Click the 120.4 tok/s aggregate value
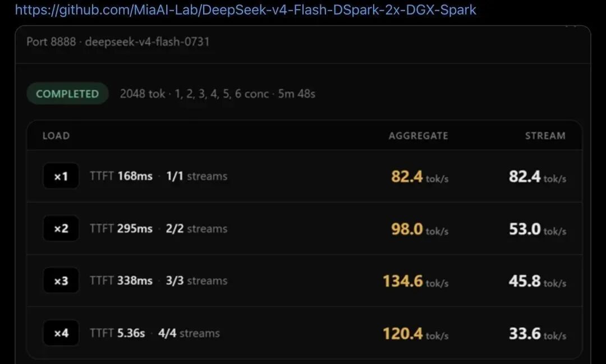This screenshot has width=606, height=364. pyautogui.click(x=415, y=334)
